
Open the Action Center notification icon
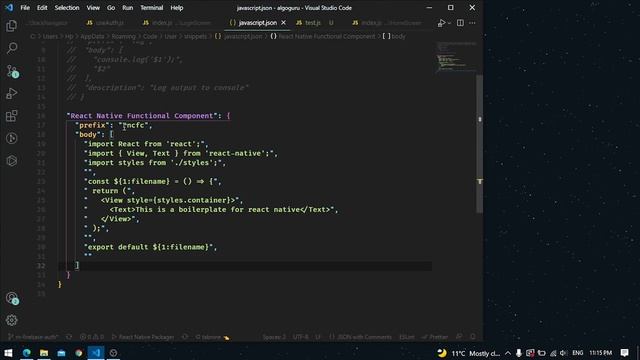click(x=624, y=353)
